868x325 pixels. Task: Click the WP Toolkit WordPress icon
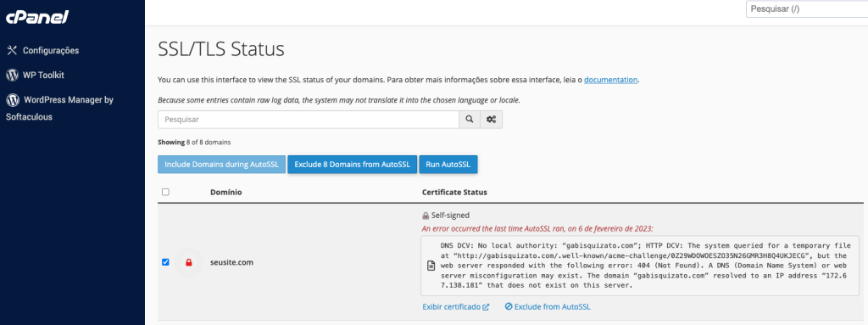(x=12, y=75)
